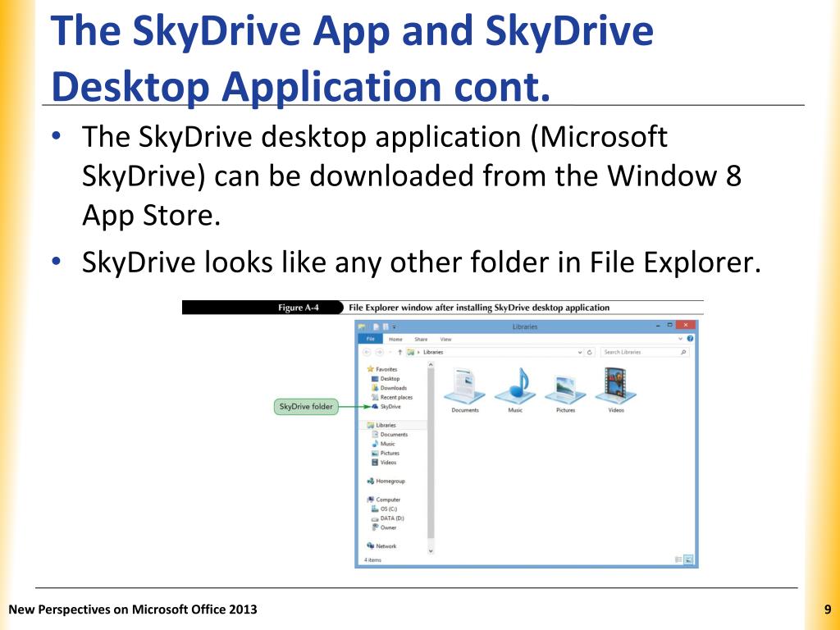Expand the ribbon with chevron
This screenshot has height=630, width=840.
click(680, 339)
